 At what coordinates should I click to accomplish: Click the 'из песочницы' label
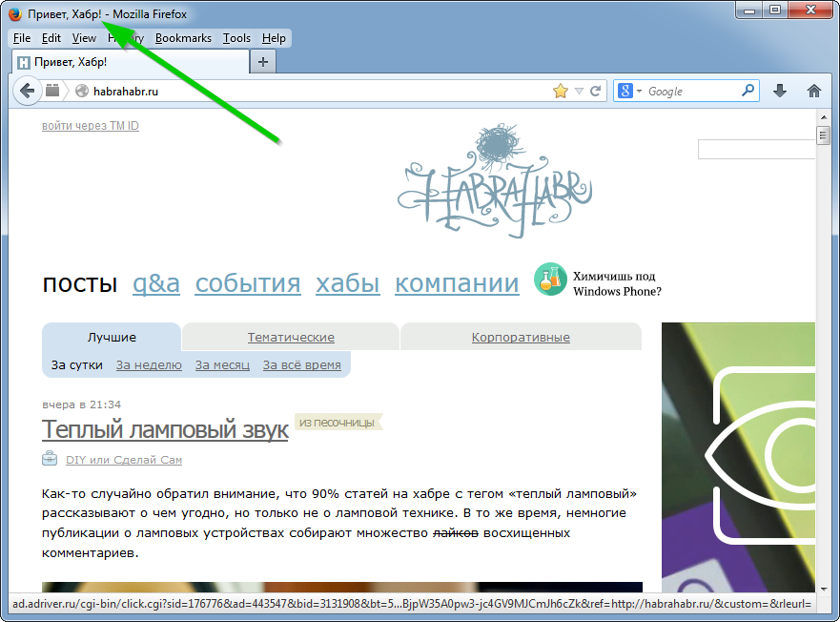click(x=337, y=423)
